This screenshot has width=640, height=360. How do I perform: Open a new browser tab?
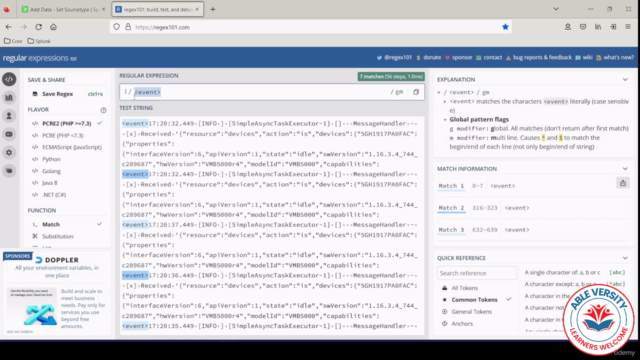coord(213,9)
